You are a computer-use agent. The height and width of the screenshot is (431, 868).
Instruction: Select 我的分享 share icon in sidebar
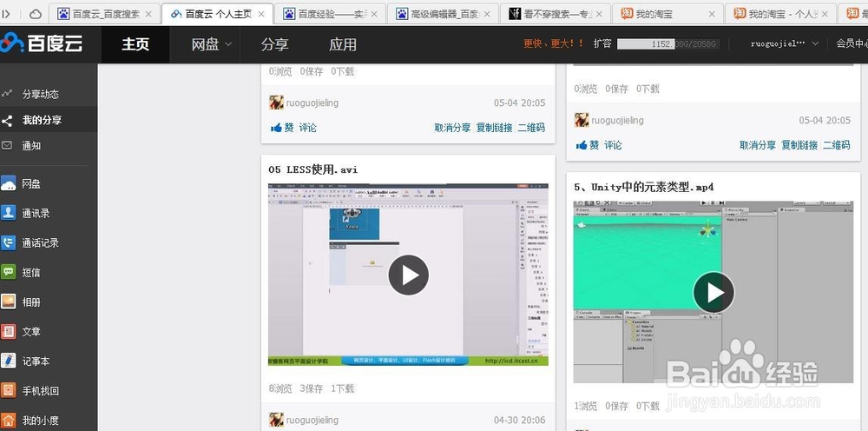7,120
